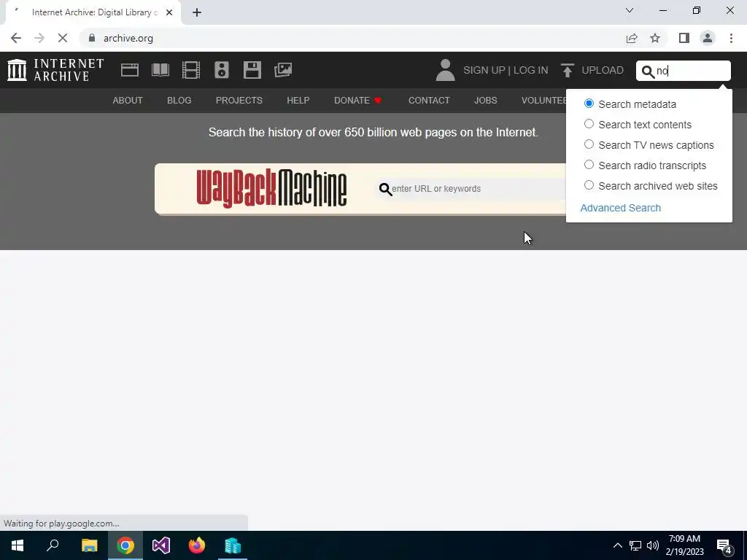Open the Software floppy disk icon
Viewport: 747px width, 560px height.
(x=252, y=70)
